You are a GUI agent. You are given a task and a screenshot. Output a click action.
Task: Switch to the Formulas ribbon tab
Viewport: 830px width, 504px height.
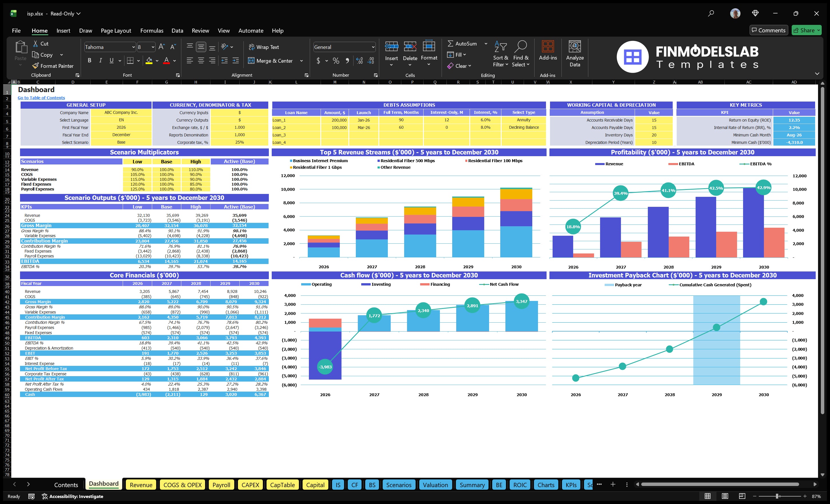152,30
